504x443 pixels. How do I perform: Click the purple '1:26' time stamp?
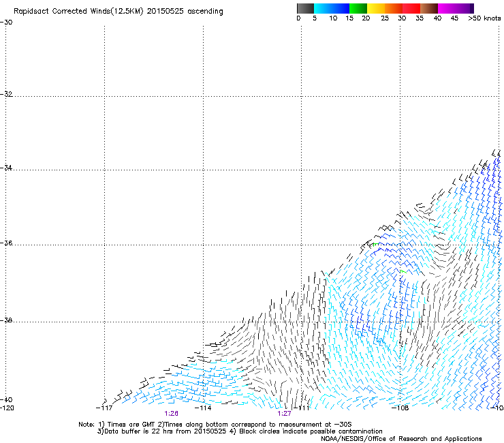[x=172, y=414]
